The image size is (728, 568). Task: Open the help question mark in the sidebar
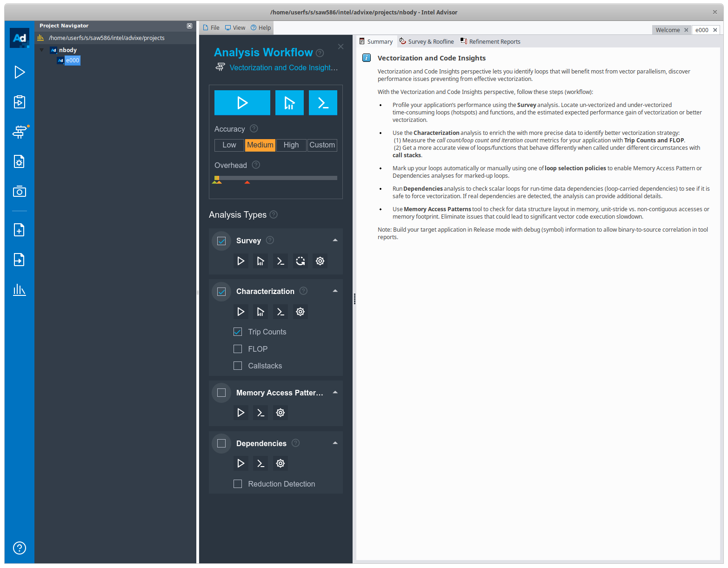pos(20,548)
